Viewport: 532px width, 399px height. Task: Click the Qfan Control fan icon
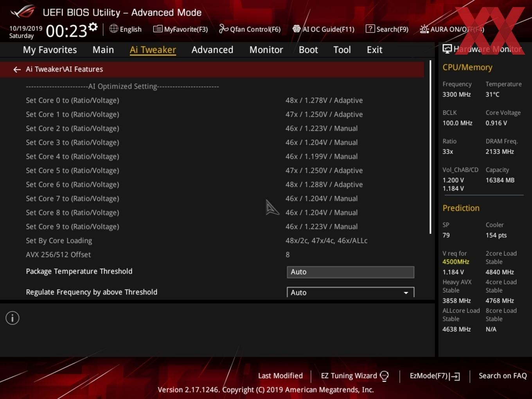(x=223, y=29)
